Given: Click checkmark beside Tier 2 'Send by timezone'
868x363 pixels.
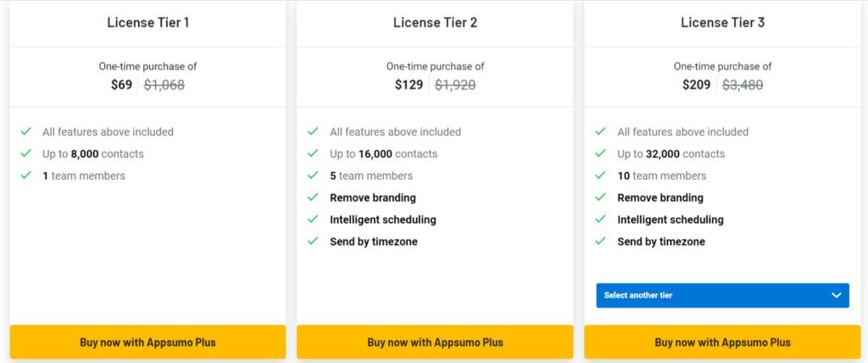Looking at the screenshot, I should pos(314,241).
